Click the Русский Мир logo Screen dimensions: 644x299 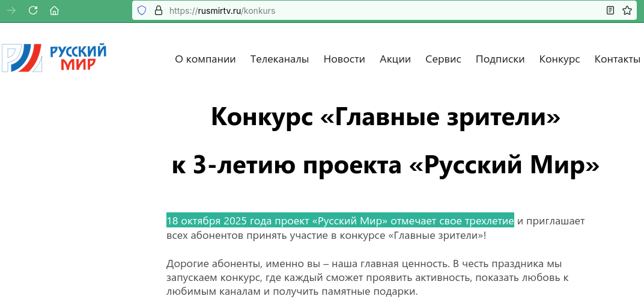(54, 58)
